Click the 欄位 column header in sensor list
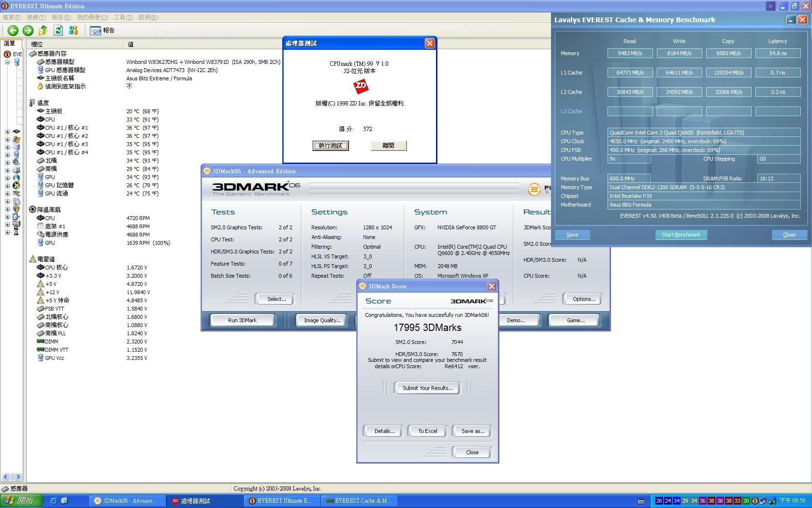The height and width of the screenshot is (508, 812). click(74, 44)
